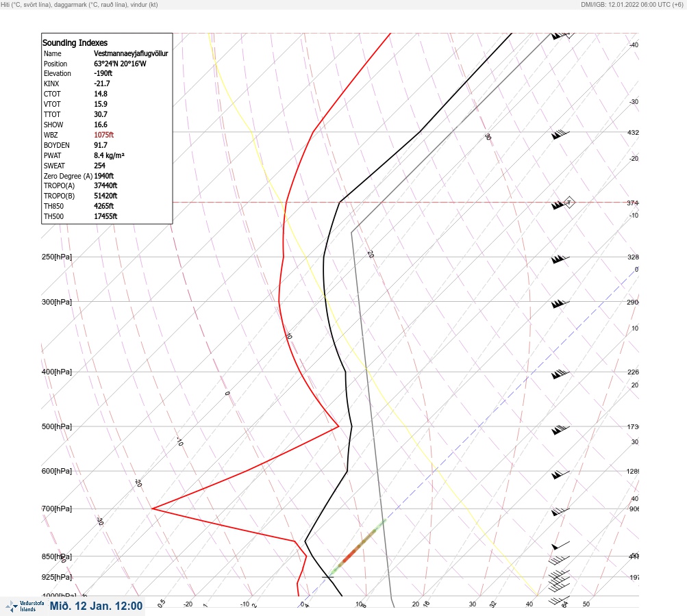Click the KINX value -21.7
Image resolution: width=687 pixels, height=616 pixels.
101,84
